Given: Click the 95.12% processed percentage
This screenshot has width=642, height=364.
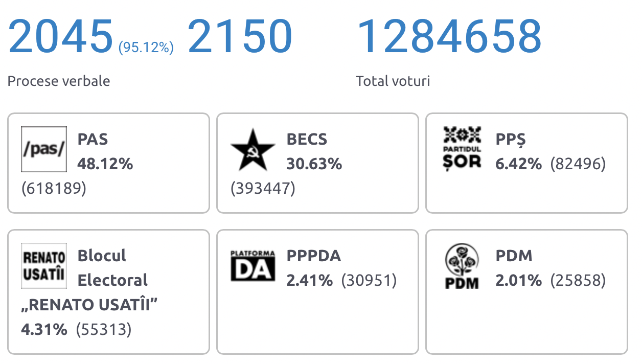Looking at the screenshot, I should [x=146, y=48].
